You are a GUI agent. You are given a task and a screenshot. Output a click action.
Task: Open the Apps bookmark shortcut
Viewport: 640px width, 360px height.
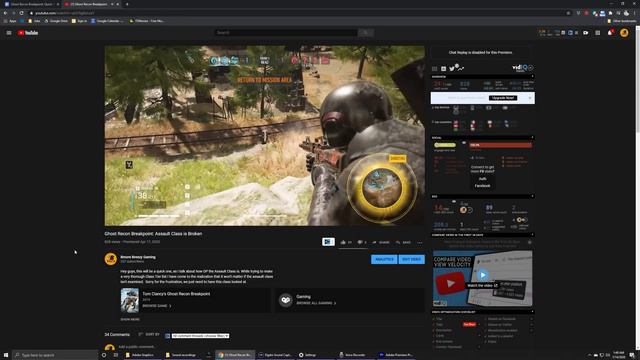tap(10, 21)
